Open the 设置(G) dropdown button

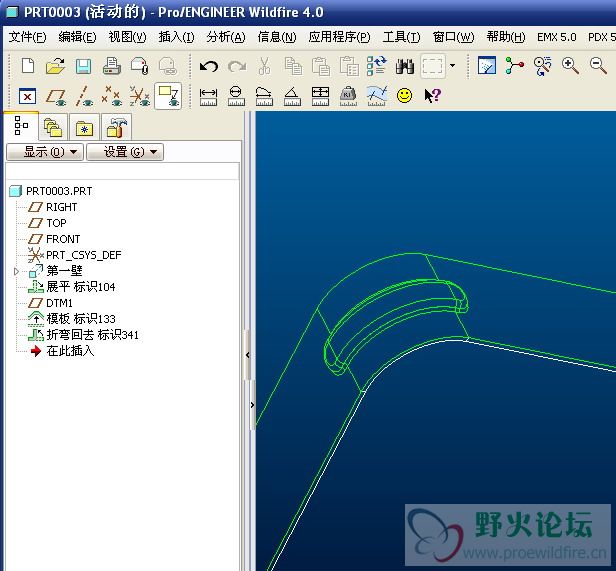(x=125, y=152)
